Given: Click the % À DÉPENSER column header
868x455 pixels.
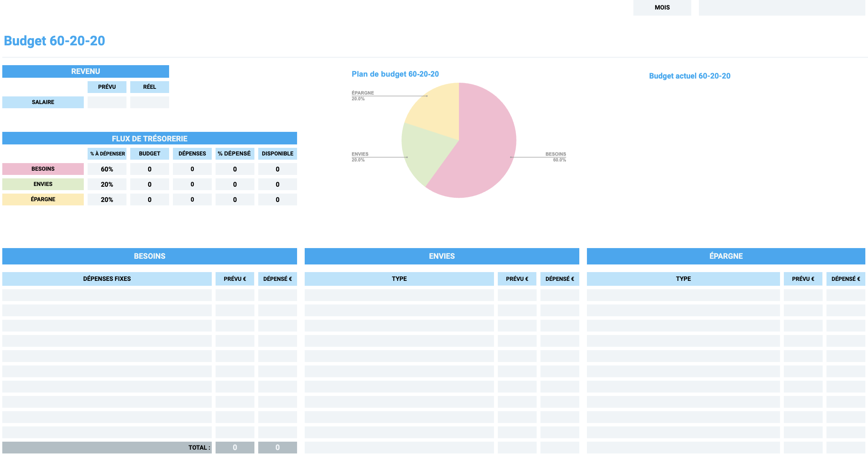Looking at the screenshot, I should pos(107,154).
